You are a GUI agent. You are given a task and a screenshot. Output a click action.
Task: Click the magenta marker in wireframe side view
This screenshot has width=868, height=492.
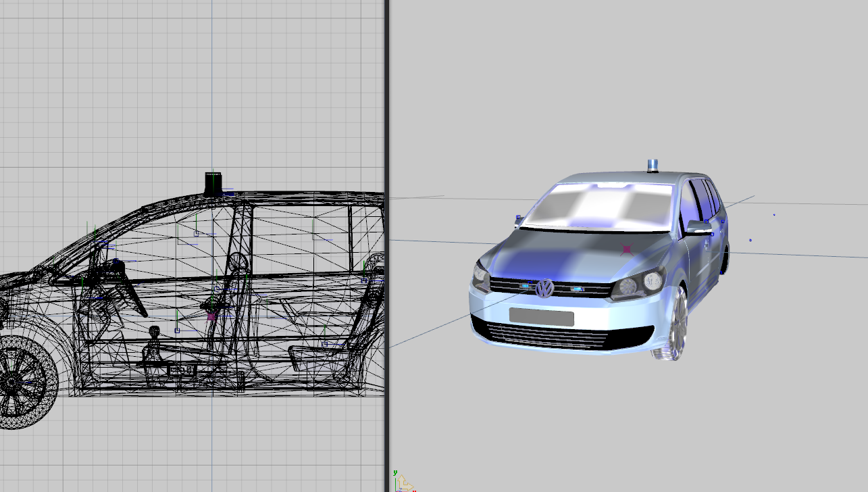(211, 316)
